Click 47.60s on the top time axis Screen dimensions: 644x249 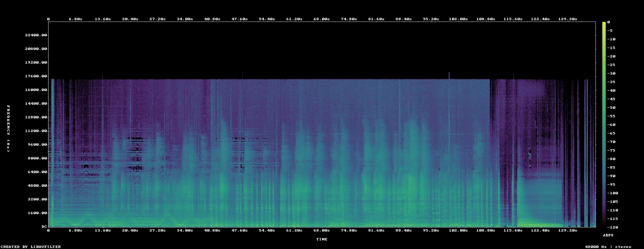click(x=240, y=19)
